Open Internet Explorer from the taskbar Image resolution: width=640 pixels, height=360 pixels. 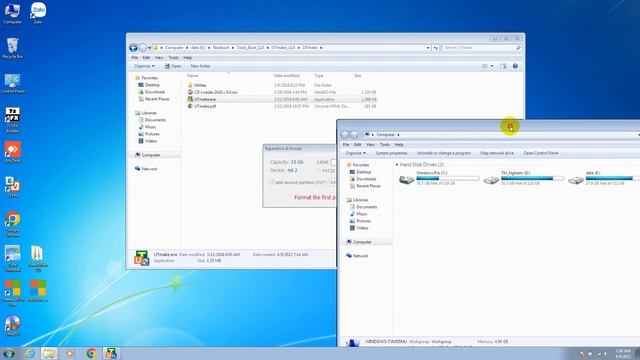pos(30,353)
